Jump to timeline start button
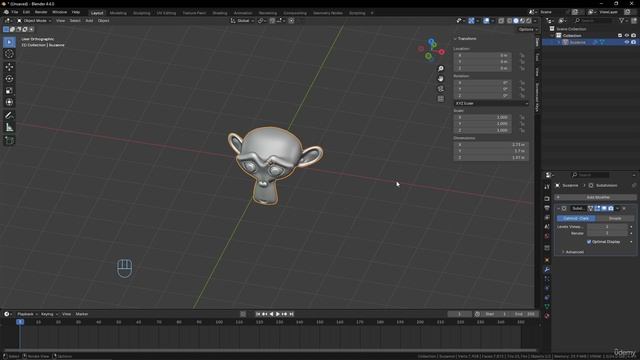 coord(258,314)
